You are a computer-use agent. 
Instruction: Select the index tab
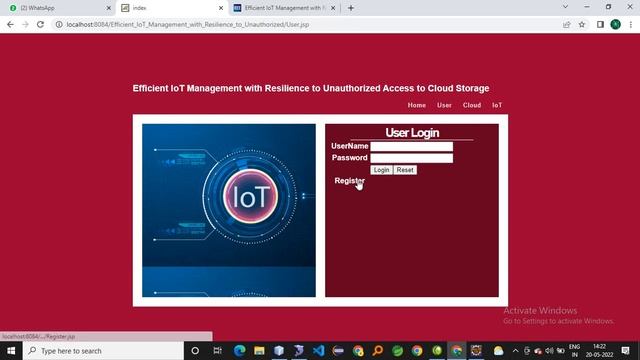click(x=173, y=8)
